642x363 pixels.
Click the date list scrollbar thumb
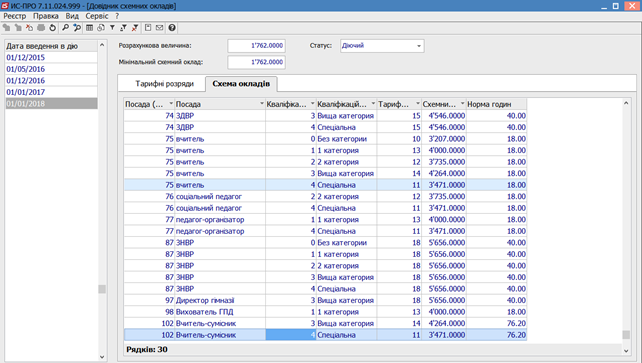[x=102, y=289]
